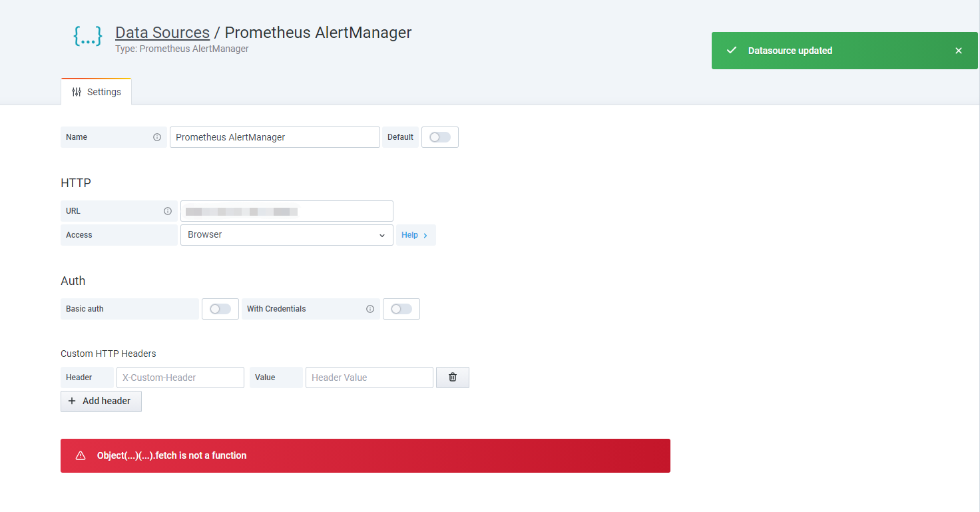Click the warning icon in the error banner
The width and height of the screenshot is (980, 512).
tap(81, 455)
